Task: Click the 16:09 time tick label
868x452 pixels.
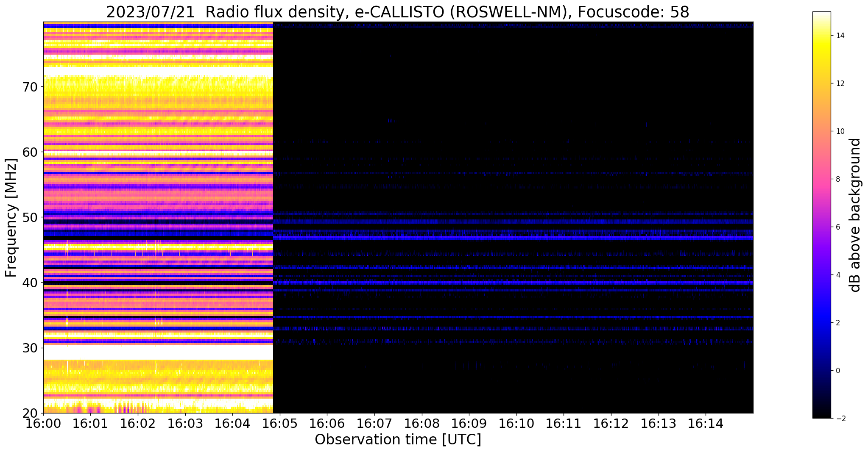Action: pos(469,423)
